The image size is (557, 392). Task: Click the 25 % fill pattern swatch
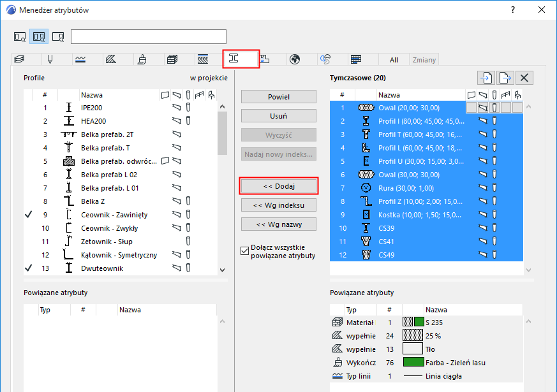tap(413, 336)
